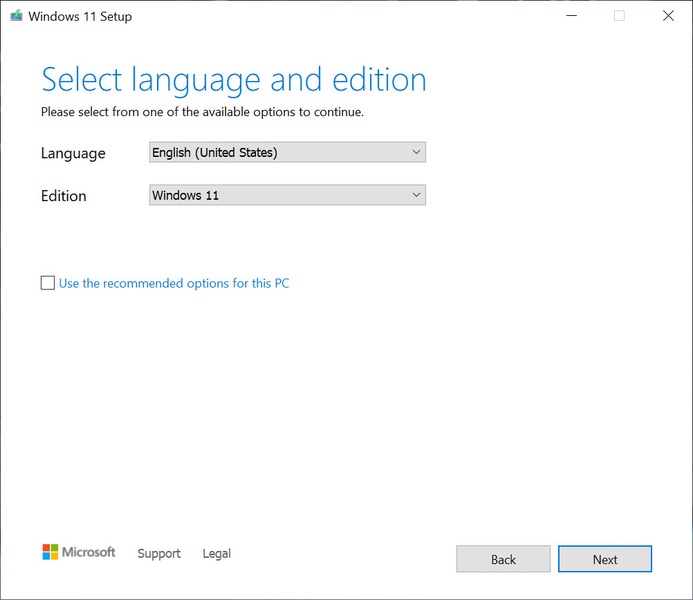Expand the Language dropdown arrow
693x600 pixels.
click(x=417, y=152)
